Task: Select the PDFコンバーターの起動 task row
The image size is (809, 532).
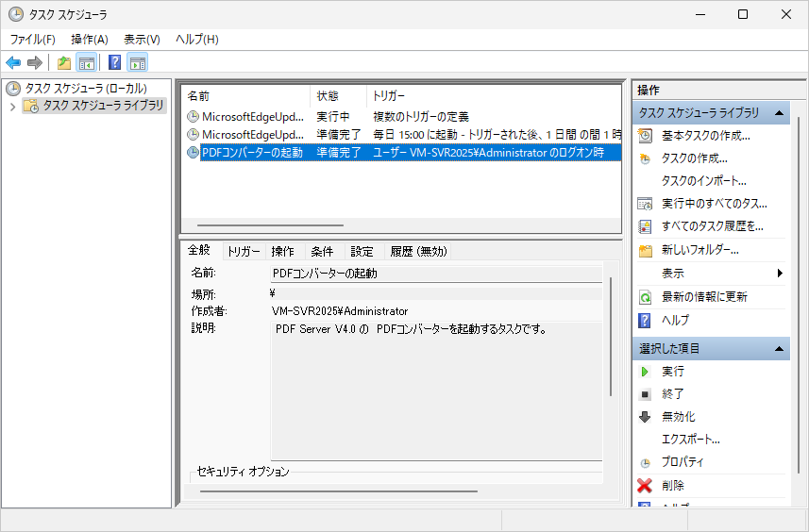Action: tap(402, 153)
